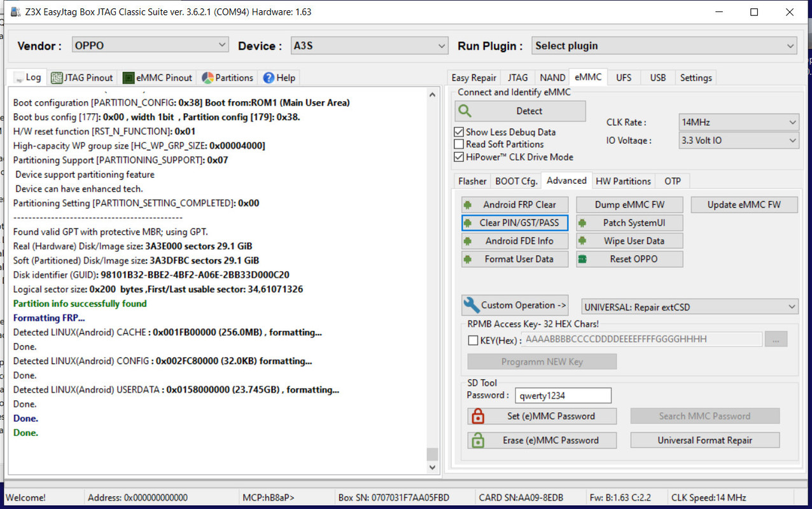
Task: Click the magnifier icon on Detect button
Action: [465, 111]
